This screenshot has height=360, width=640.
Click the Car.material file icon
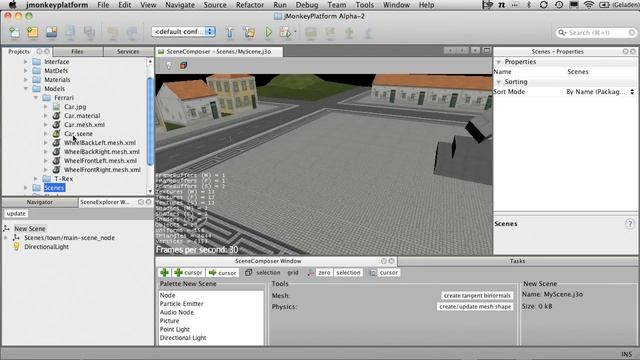tap(56, 116)
